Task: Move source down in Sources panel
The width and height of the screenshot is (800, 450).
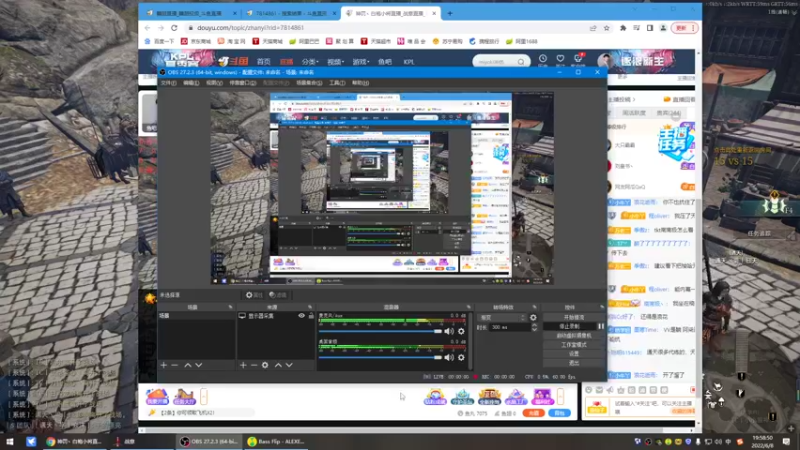Action: point(289,365)
